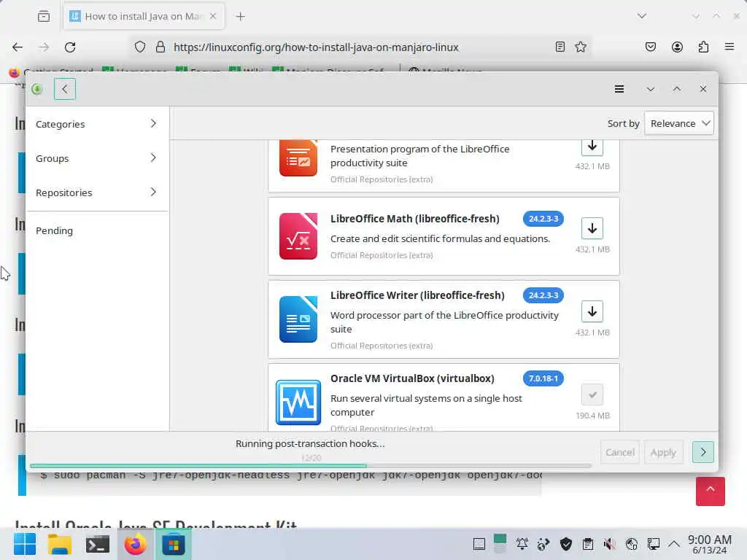Click the Cancel button
Viewport: 747px width, 560px height.
click(x=620, y=452)
